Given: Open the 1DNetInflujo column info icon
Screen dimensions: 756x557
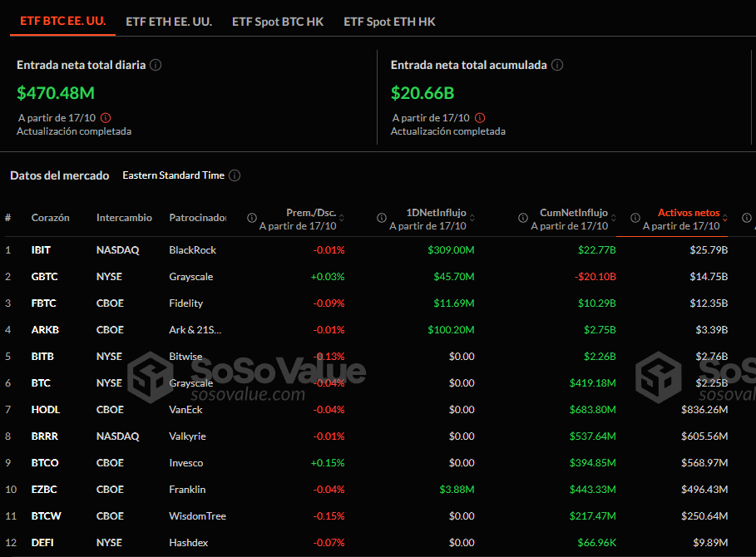Looking at the screenshot, I should (383, 218).
